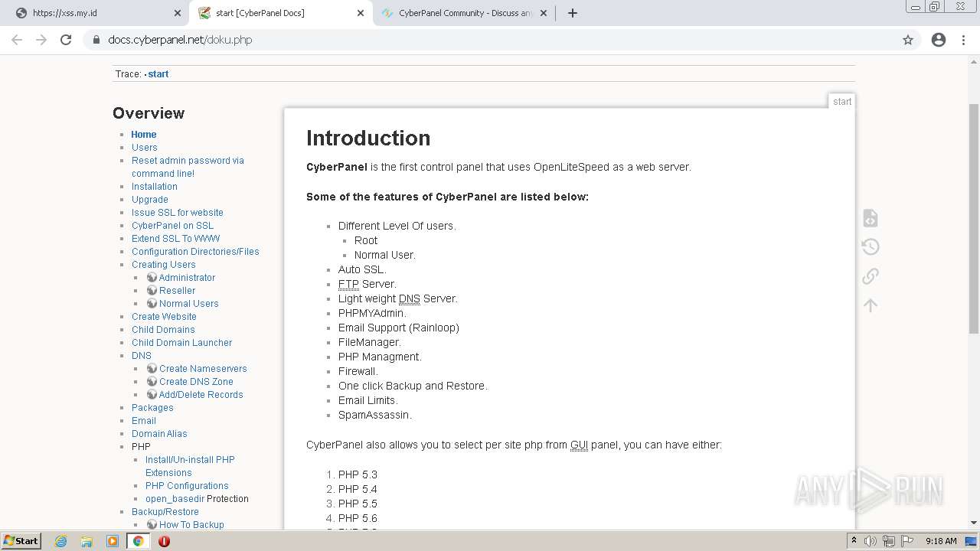Open Child Domains link
Screen dimensions: 980x551
pyautogui.click(x=163, y=330)
